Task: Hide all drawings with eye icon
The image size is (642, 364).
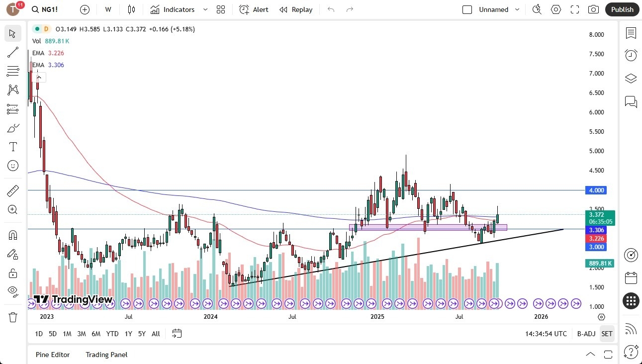Action: point(13,290)
